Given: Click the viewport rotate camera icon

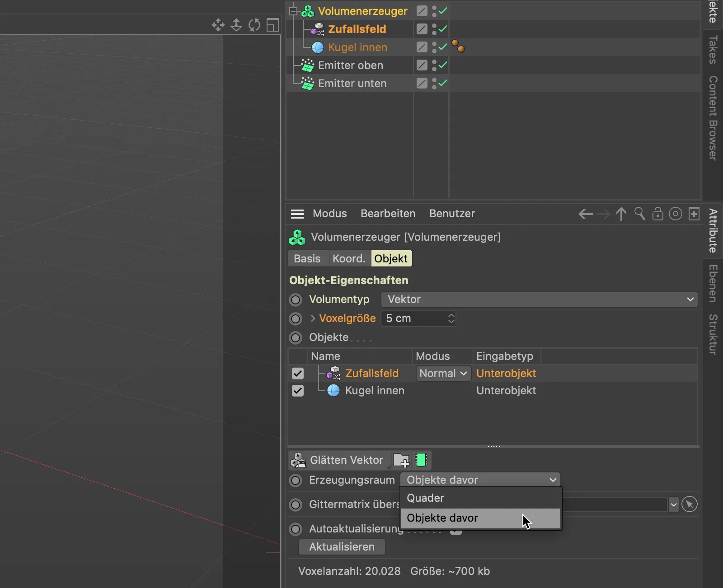Looking at the screenshot, I should (x=254, y=25).
